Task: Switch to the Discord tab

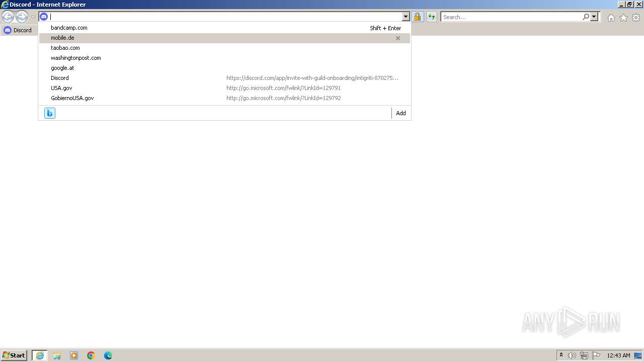Action: (x=19, y=30)
